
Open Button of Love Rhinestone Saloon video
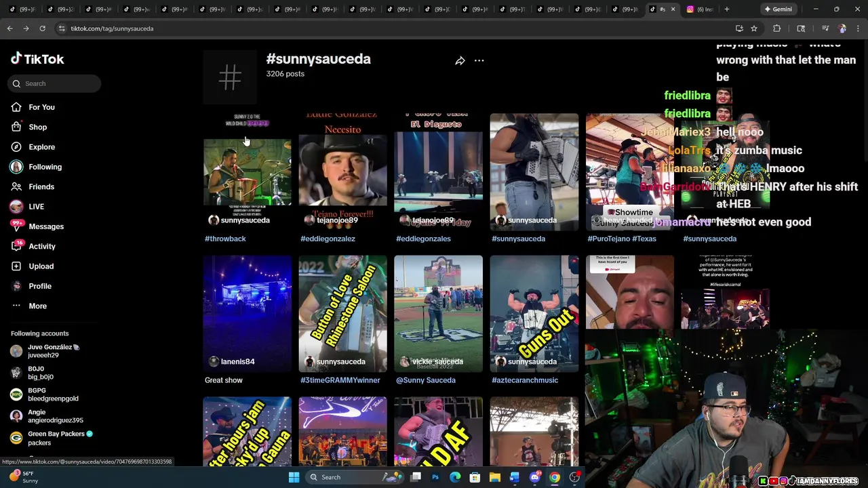click(343, 314)
